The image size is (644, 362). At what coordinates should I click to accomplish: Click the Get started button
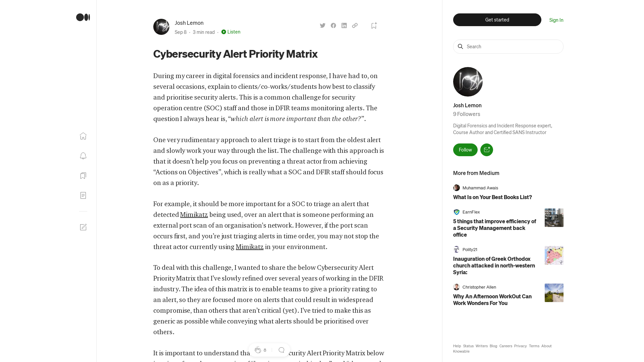pyautogui.click(x=497, y=20)
